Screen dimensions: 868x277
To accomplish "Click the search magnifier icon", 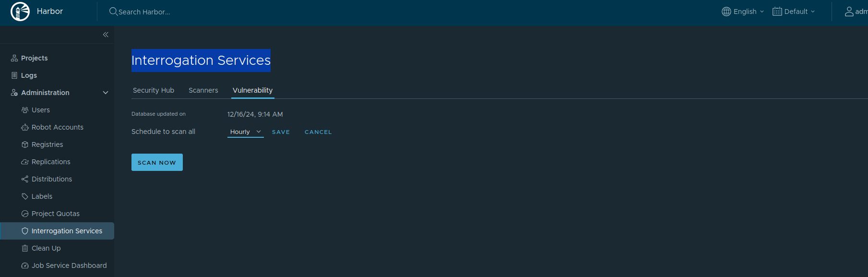I will click(113, 12).
